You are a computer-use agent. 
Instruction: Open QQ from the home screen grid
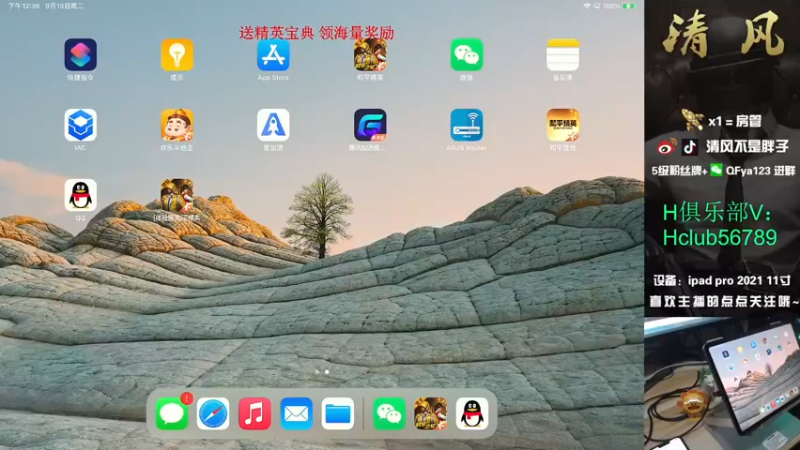(80, 195)
